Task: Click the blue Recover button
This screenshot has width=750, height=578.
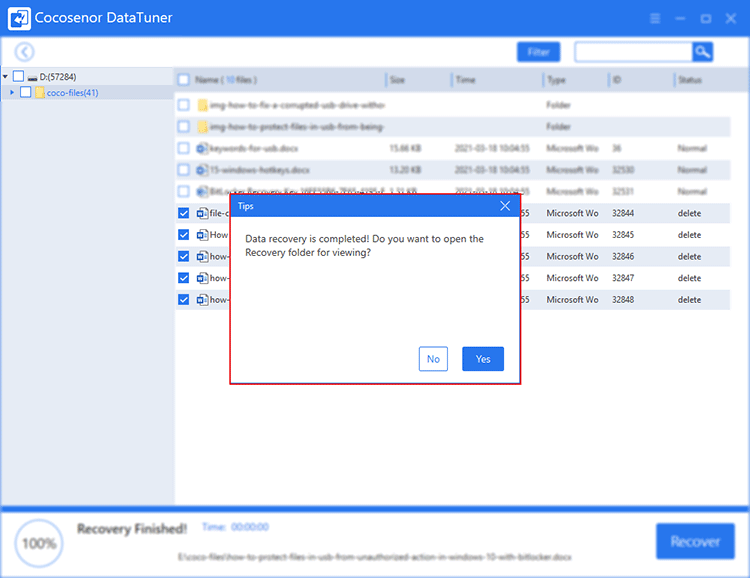Action: coord(695,541)
